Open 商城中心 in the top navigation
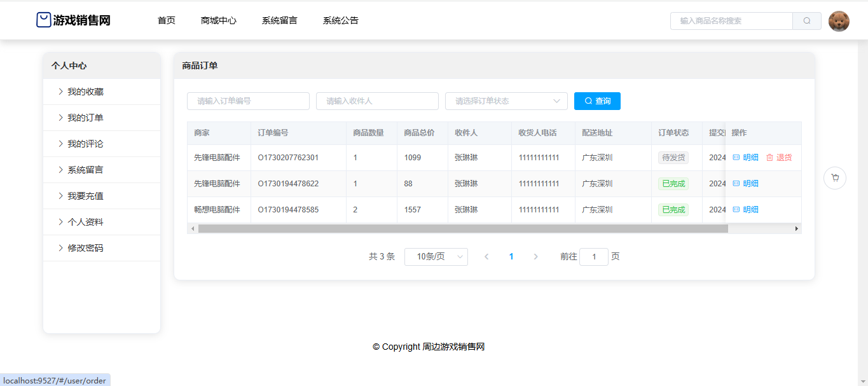This screenshot has height=386, width=868. (218, 21)
